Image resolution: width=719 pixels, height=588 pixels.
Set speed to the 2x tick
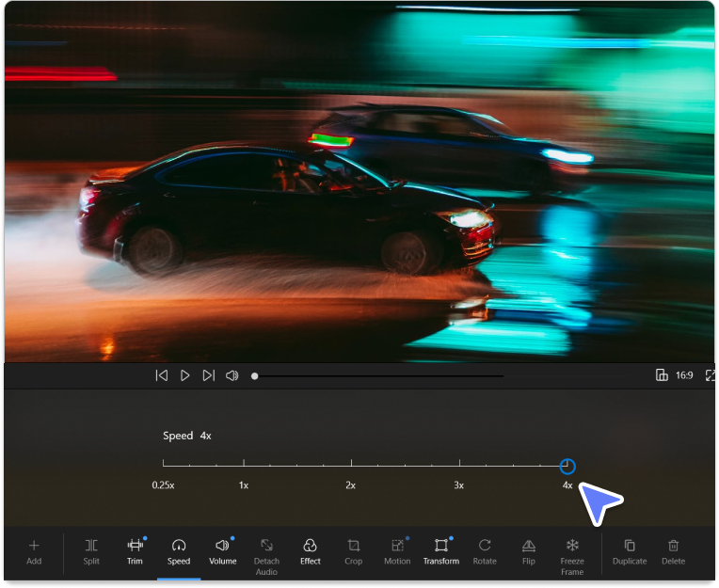351,463
